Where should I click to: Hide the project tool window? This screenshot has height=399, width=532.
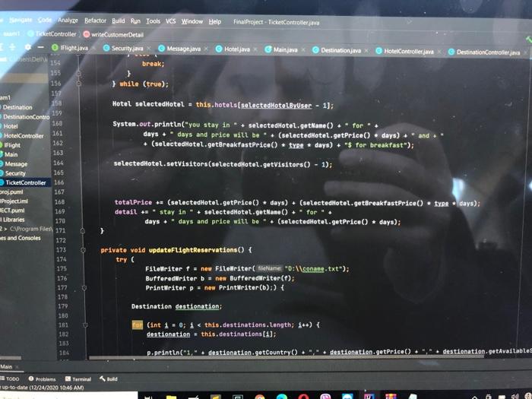pyautogui.click(x=40, y=47)
